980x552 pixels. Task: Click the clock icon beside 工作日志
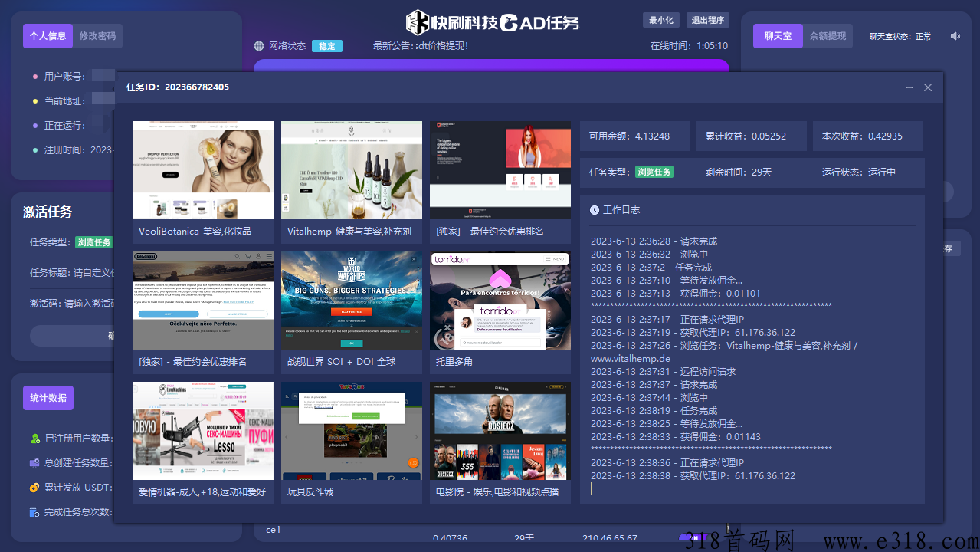[x=595, y=210]
